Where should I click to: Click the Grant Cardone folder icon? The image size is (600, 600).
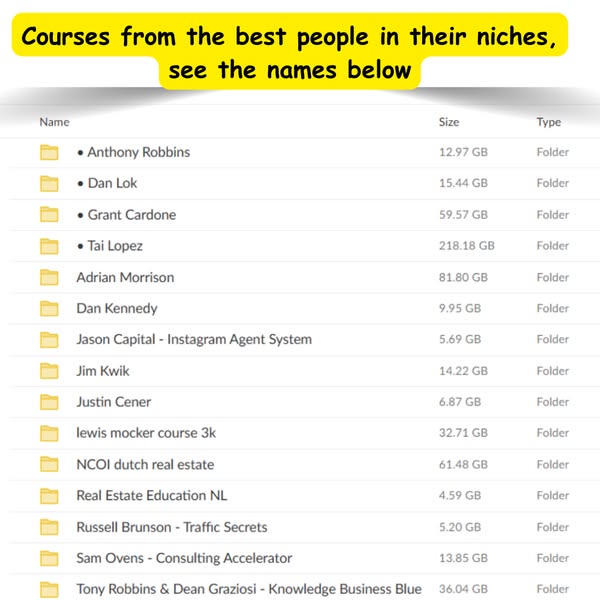click(49, 214)
